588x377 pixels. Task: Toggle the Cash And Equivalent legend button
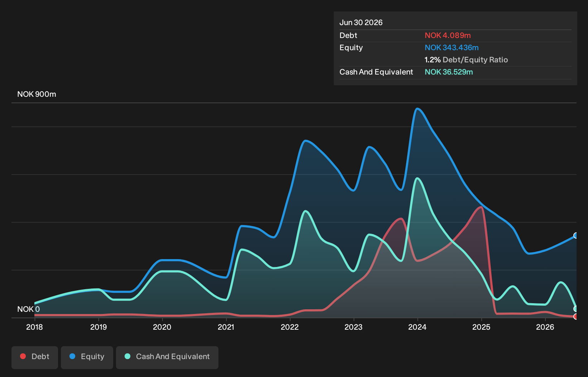pyautogui.click(x=167, y=357)
